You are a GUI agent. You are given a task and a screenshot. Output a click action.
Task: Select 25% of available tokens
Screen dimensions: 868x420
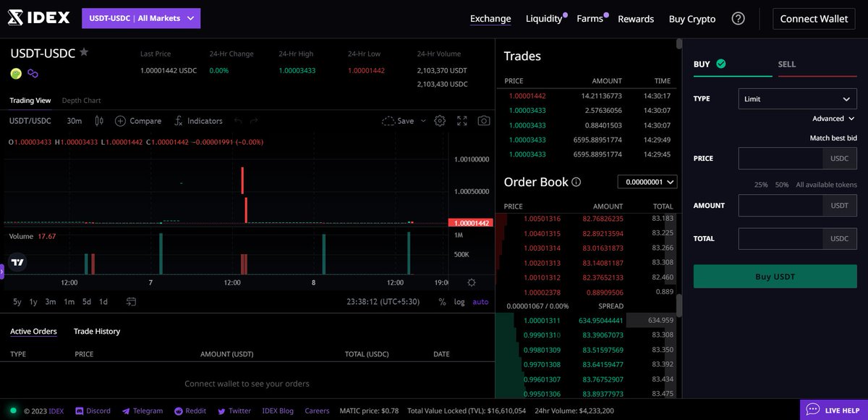(x=761, y=185)
